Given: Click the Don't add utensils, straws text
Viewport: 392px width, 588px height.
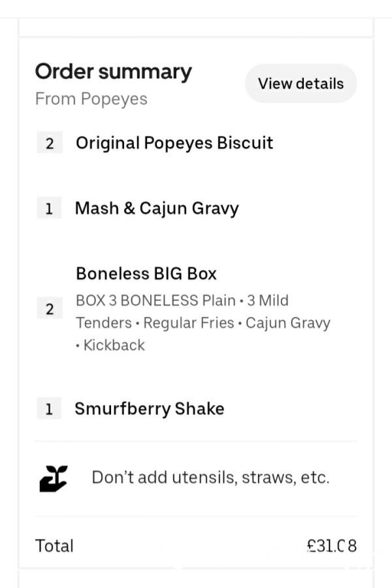Looking at the screenshot, I should pos(210,478).
